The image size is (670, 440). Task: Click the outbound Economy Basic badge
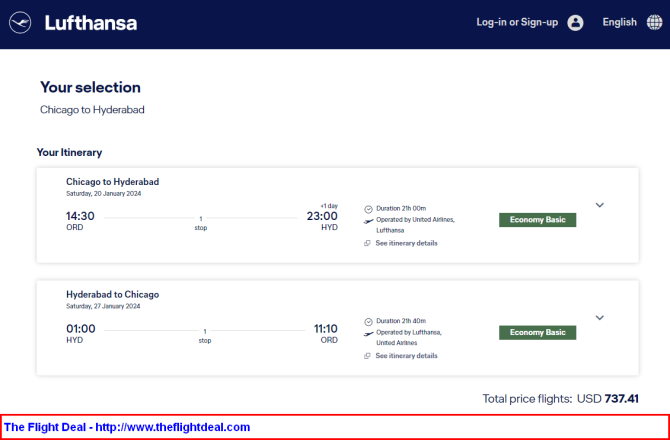point(538,220)
